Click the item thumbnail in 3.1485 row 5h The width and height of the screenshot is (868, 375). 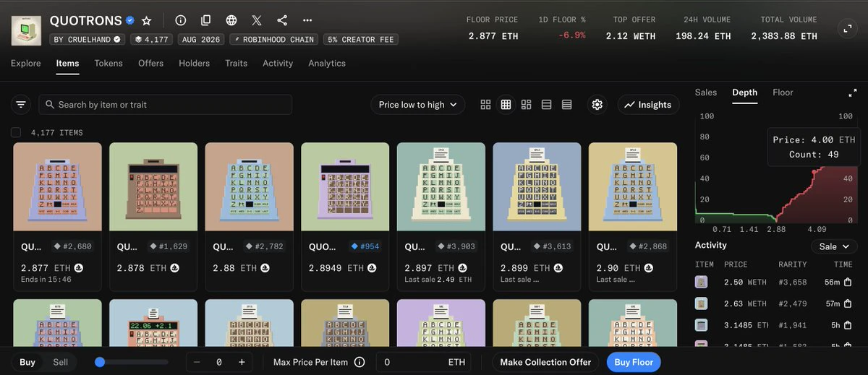[701, 325]
